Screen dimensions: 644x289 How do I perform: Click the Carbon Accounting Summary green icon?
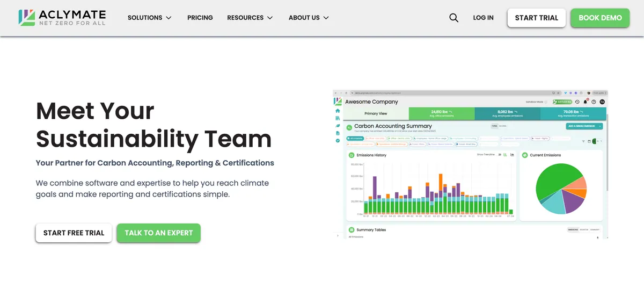tap(349, 127)
